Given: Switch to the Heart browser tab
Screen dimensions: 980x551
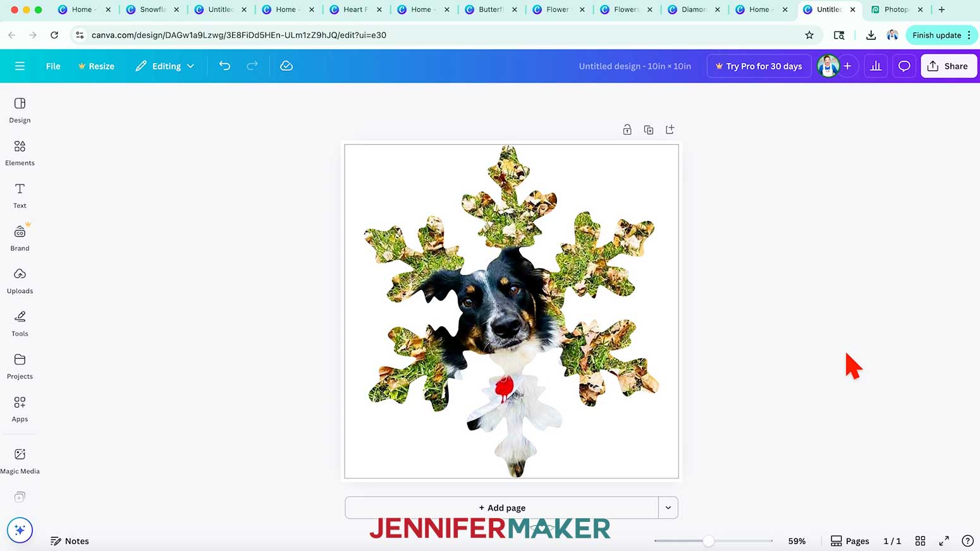Looking at the screenshot, I should point(357,9).
